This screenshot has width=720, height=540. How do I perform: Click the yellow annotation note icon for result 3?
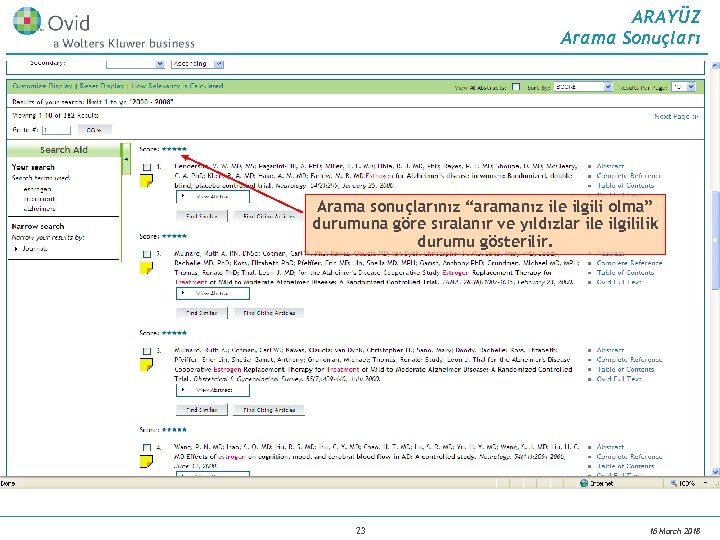coord(146,365)
